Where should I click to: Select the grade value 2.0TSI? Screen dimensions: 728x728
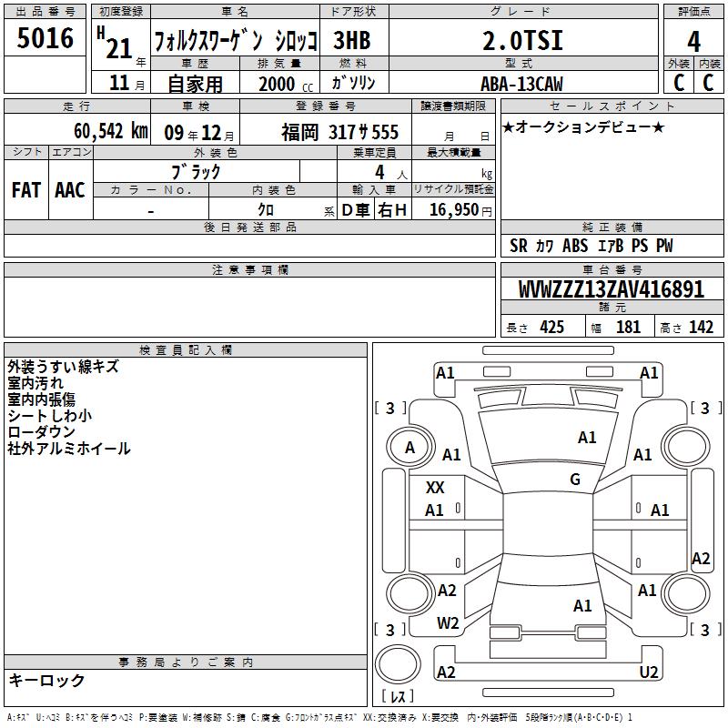coord(523,40)
